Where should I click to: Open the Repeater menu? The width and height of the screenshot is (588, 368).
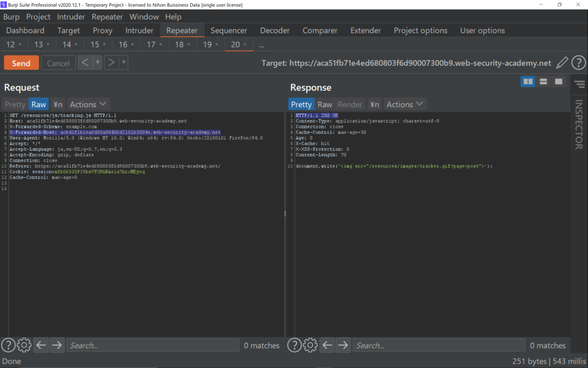click(107, 17)
